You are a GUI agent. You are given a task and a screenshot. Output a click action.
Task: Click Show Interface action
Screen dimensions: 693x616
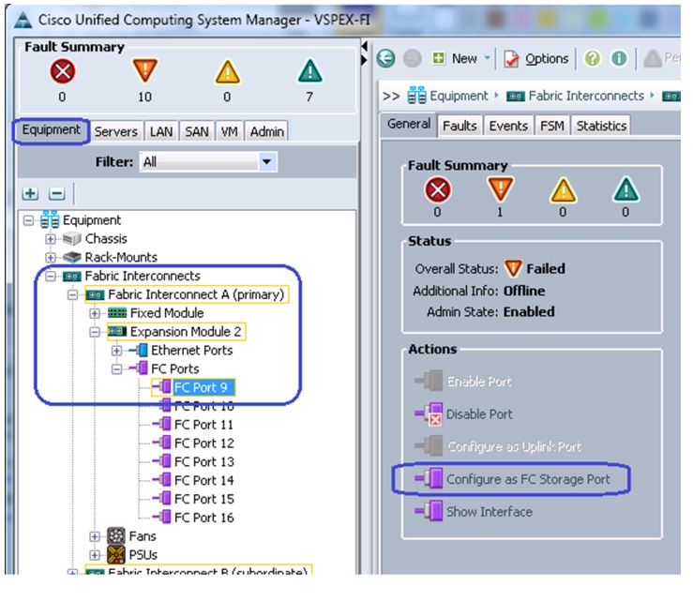click(474, 512)
